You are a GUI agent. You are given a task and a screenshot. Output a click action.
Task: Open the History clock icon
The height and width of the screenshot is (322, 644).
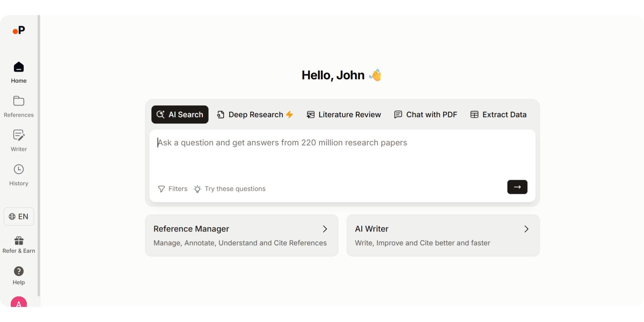coord(19,169)
